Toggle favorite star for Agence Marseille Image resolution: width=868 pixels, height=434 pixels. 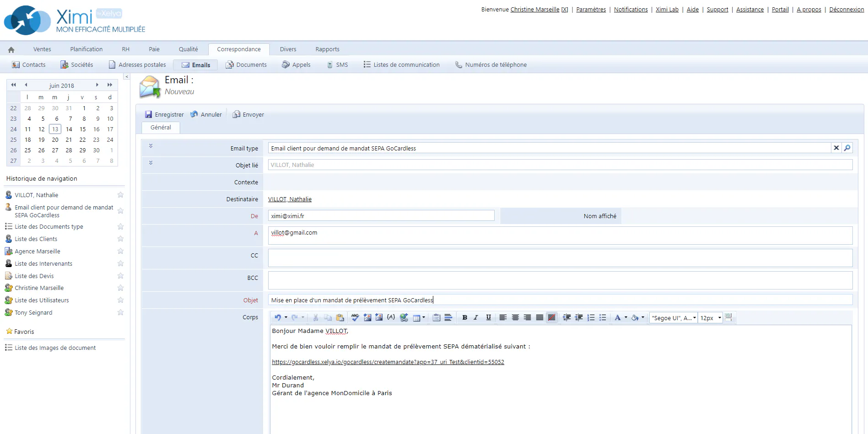pyautogui.click(x=120, y=251)
